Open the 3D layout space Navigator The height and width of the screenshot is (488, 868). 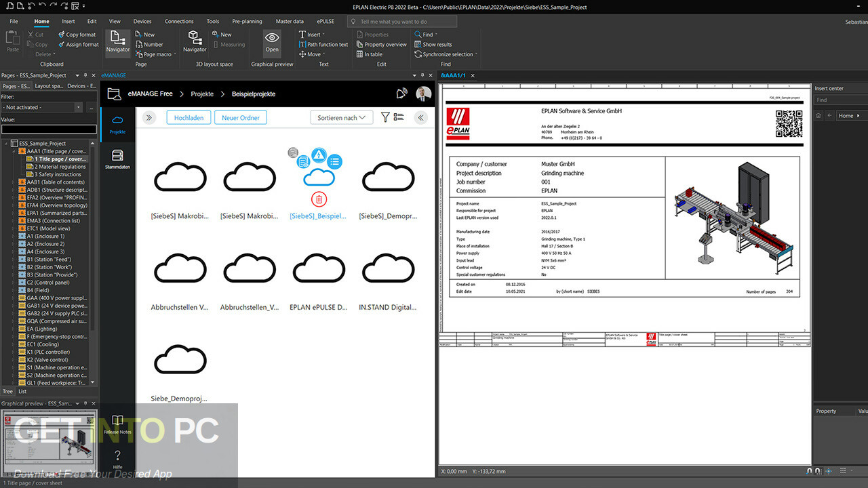pos(195,41)
